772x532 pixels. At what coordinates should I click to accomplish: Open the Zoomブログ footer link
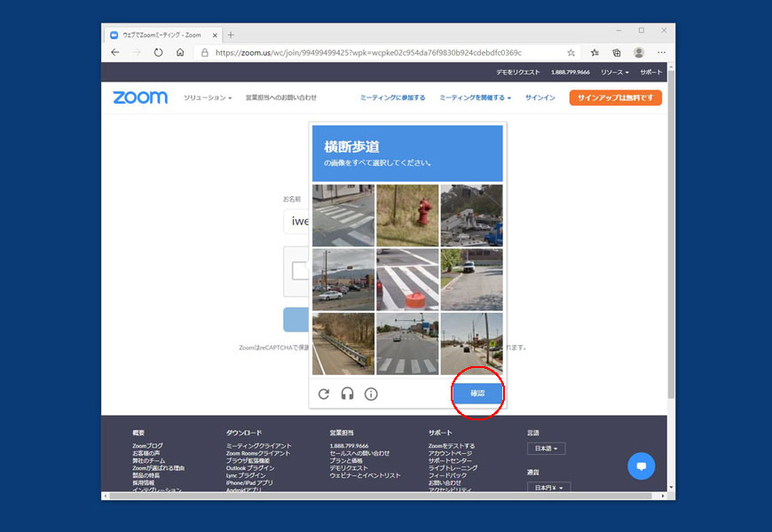pyautogui.click(x=147, y=445)
